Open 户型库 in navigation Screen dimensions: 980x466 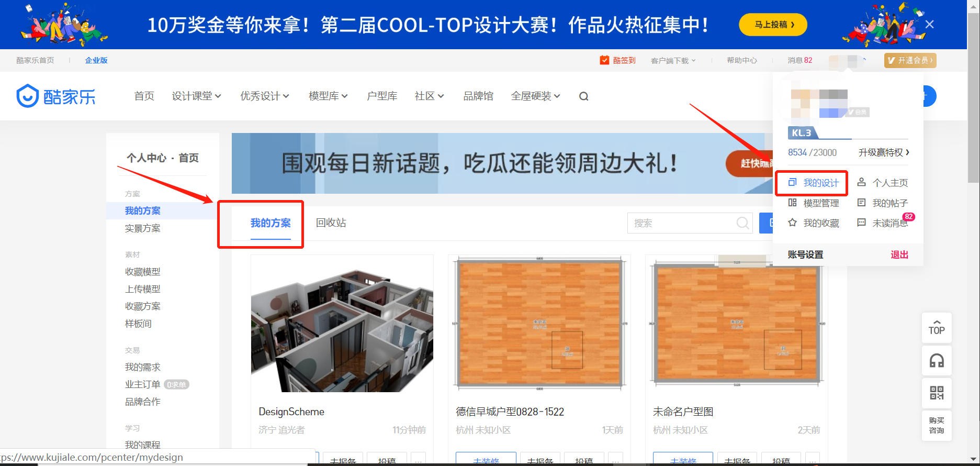click(382, 96)
